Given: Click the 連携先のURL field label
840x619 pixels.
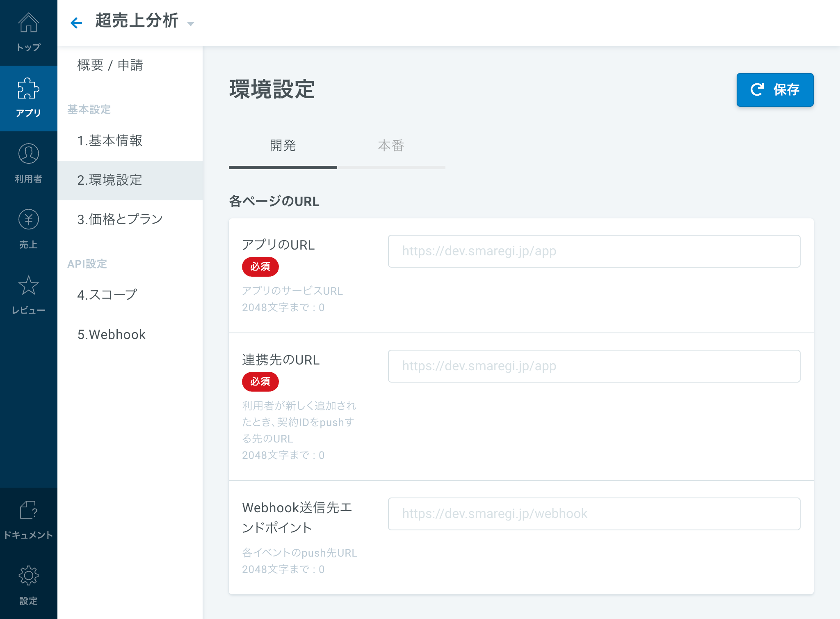Looking at the screenshot, I should pos(281,360).
